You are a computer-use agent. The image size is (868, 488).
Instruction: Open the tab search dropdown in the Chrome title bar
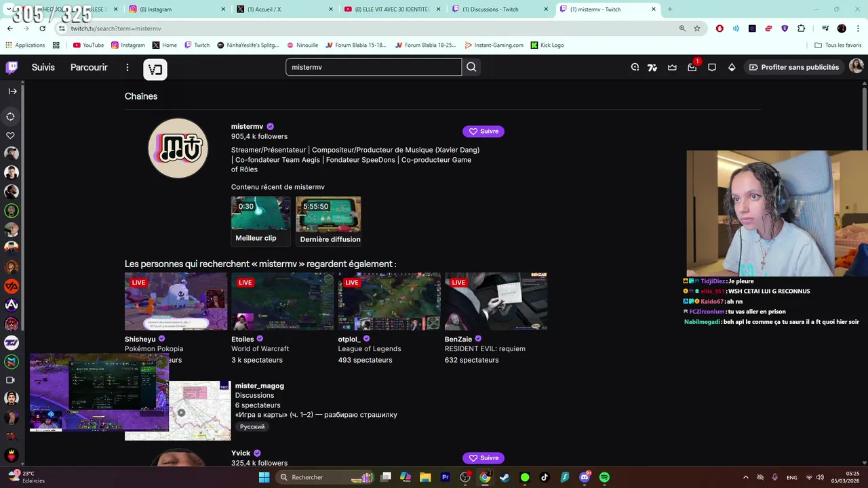coord(8,9)
